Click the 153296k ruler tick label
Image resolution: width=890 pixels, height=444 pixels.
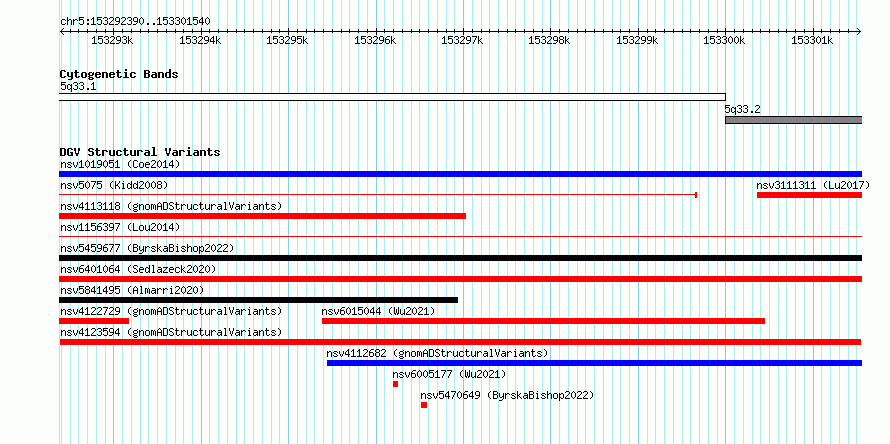point(375,41)
